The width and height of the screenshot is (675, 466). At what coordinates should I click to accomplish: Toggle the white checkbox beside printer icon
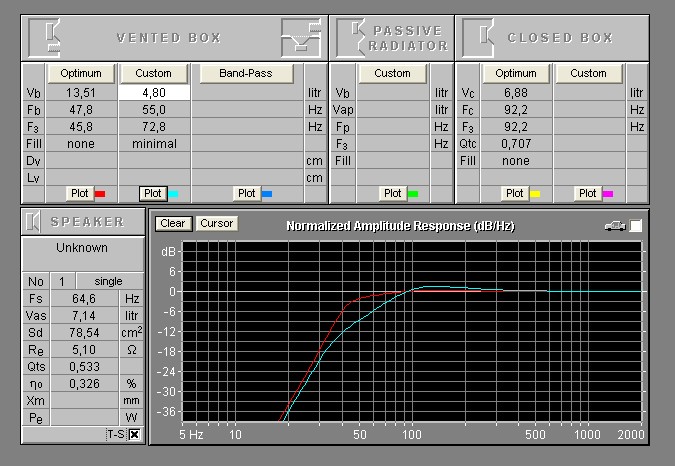coord(636,225)
